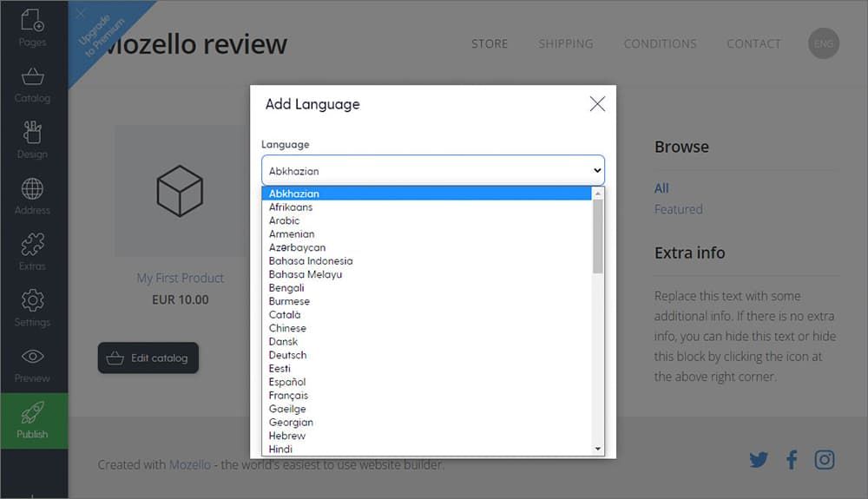Click the Publish rocket button

[34, 421]
